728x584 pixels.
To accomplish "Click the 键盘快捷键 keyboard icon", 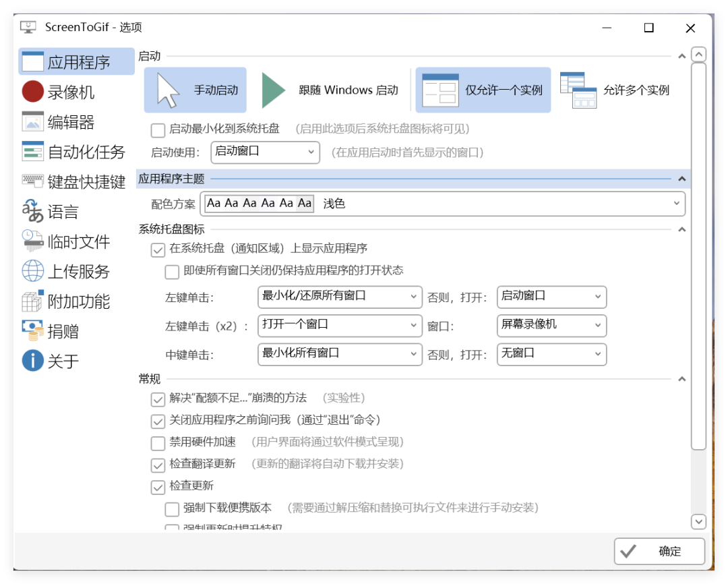I will (32, 180).
